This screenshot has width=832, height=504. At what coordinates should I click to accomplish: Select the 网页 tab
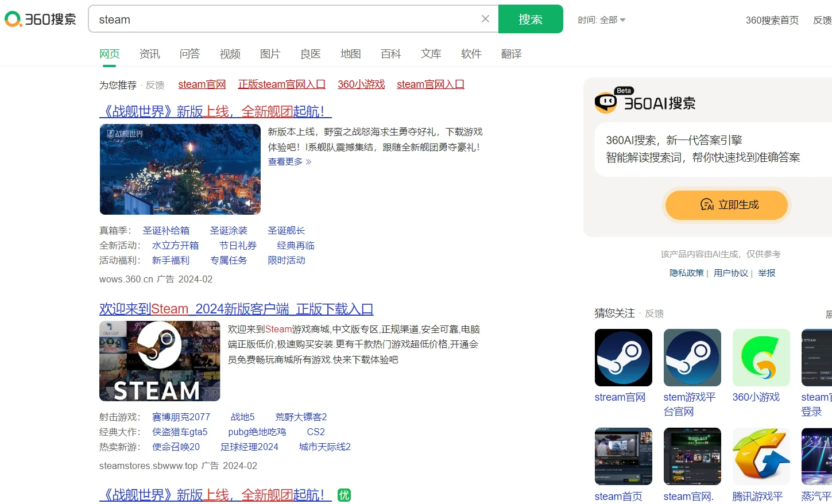pos(110,54)
